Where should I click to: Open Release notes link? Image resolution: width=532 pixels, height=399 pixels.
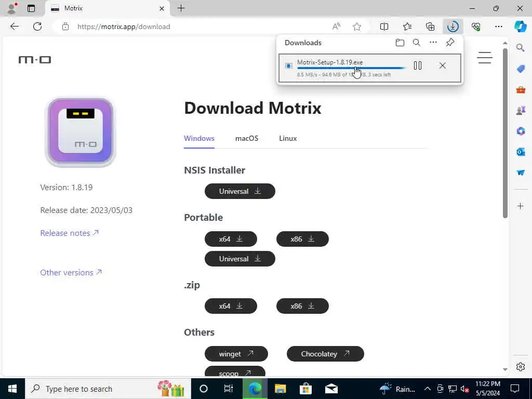pos(70,233)
